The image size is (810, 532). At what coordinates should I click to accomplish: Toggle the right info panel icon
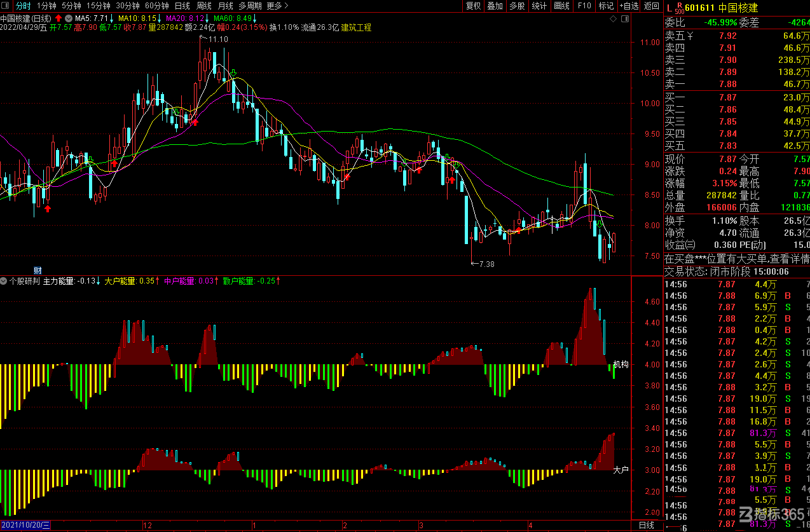pyautogui.click(x=624, y=20)
